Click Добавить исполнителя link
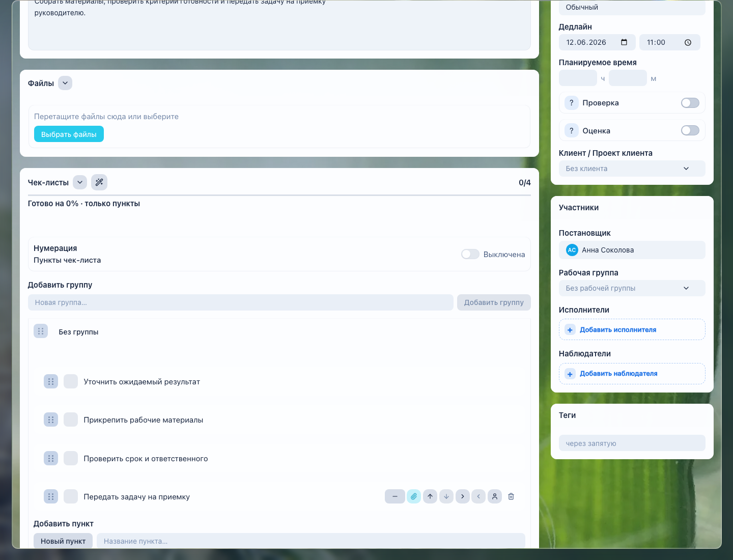The image size is (733, 560). point(617,330)
